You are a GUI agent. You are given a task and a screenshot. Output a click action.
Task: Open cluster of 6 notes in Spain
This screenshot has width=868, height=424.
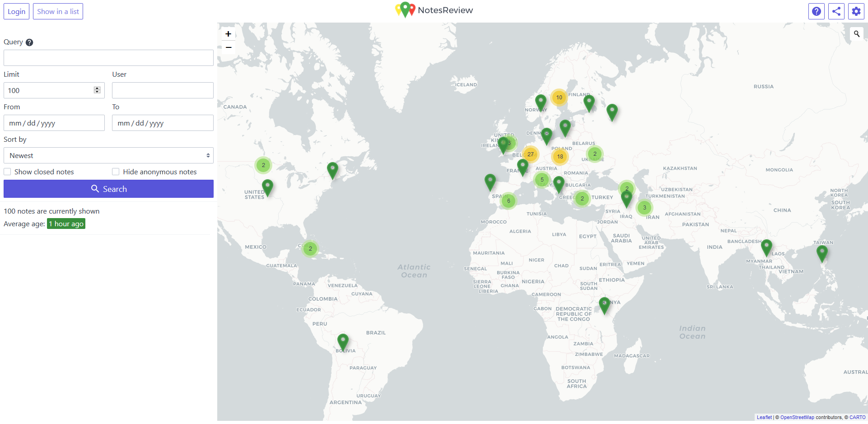coord(509,201)
